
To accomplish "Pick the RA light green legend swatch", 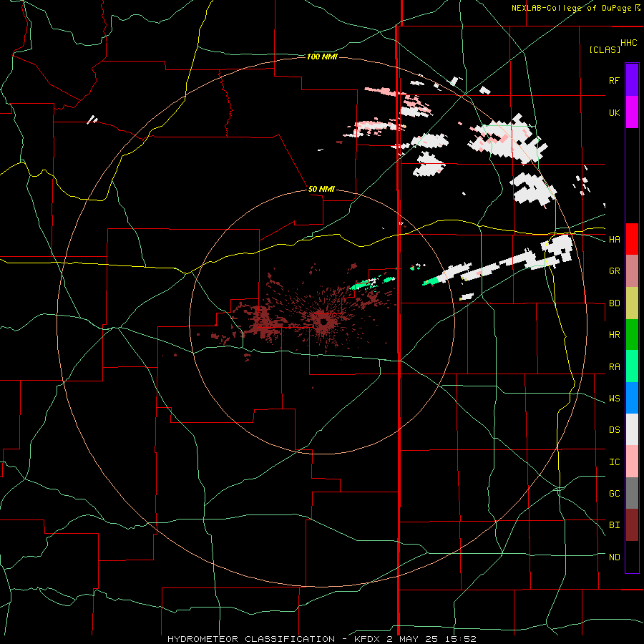I will 632,366.
